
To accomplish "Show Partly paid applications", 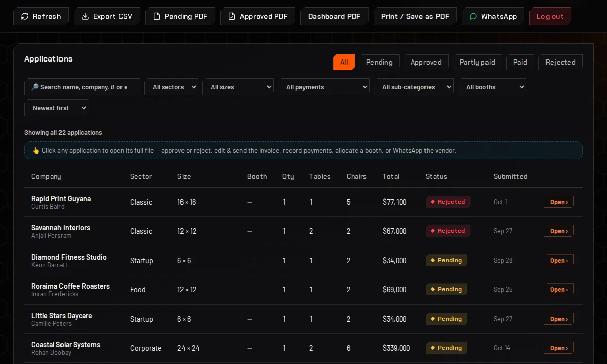I will (477, 62).
